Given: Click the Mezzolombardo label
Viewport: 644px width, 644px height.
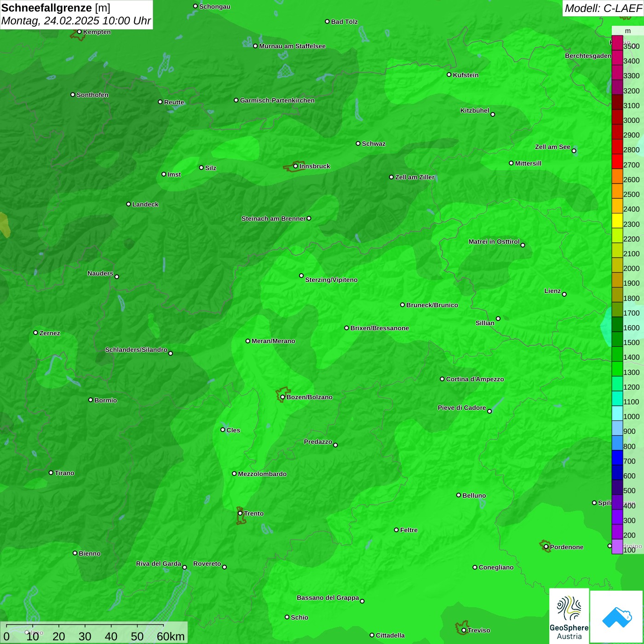Looking at the screenshot, I should tap(262, 474).
